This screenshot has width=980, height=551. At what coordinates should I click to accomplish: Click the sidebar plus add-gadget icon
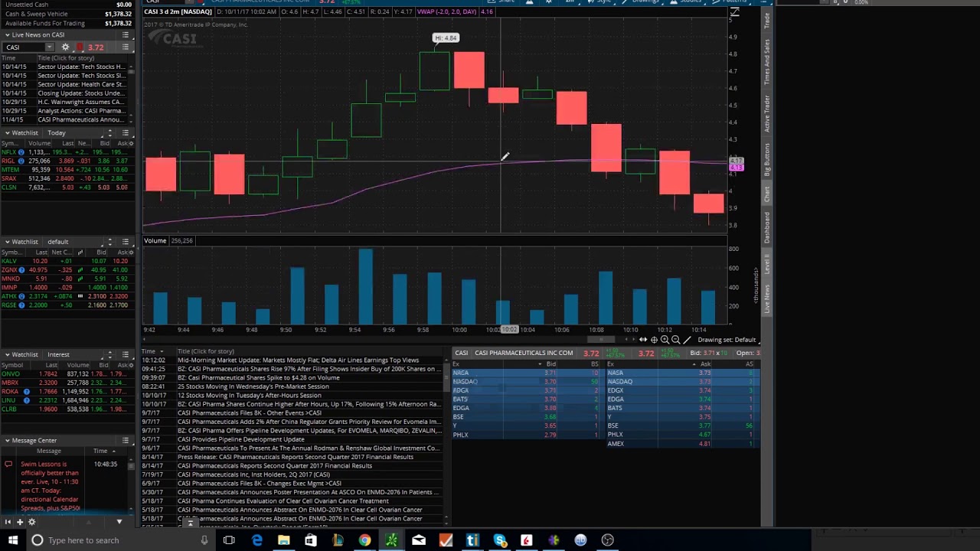[x=19, y=522]
